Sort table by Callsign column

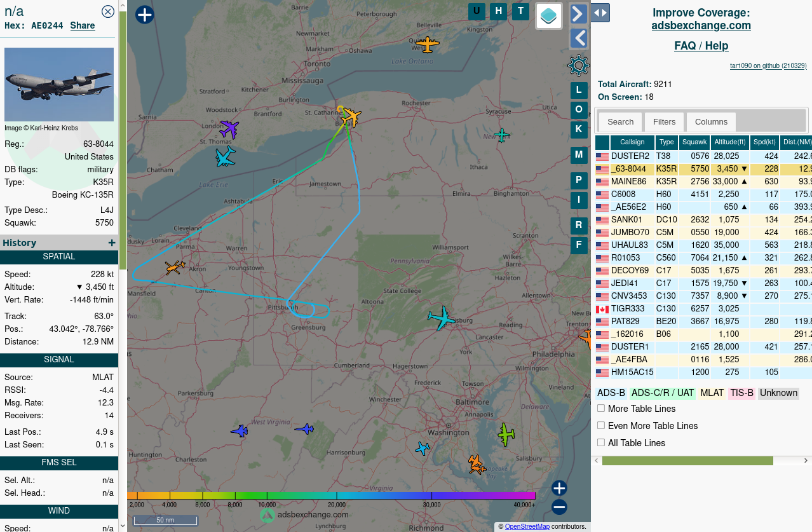632,142
